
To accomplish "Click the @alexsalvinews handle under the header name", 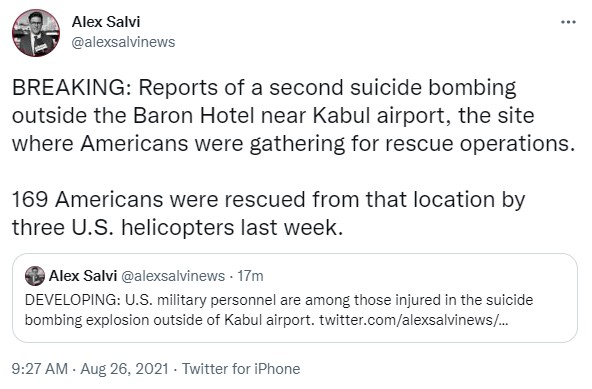I will 123,42.
